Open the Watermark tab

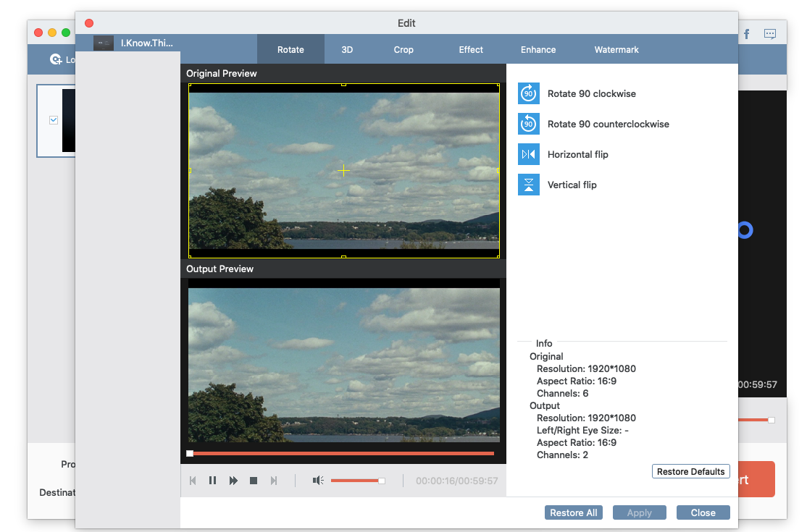(616, 50)
